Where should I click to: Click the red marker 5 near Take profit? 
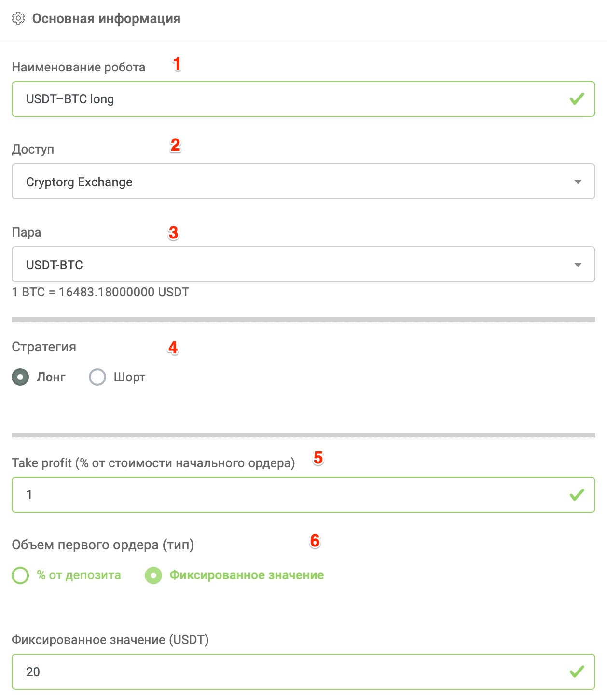coord(318,458)
